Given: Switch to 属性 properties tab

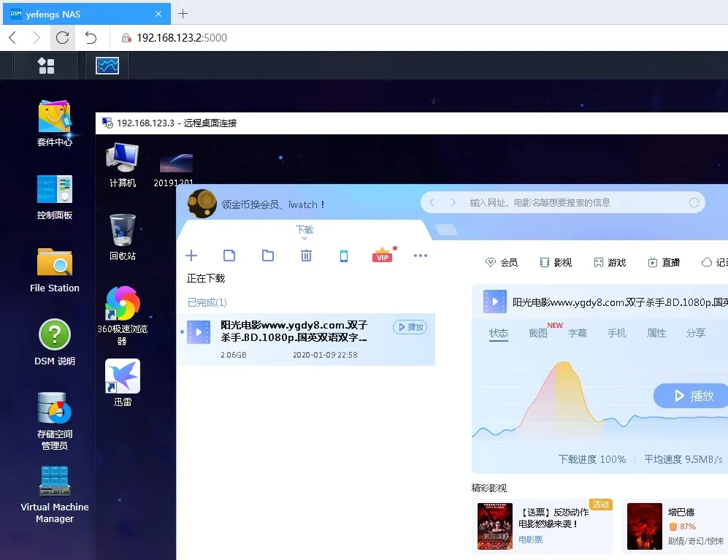Looking at the screenshot, I should pos(656,333).
